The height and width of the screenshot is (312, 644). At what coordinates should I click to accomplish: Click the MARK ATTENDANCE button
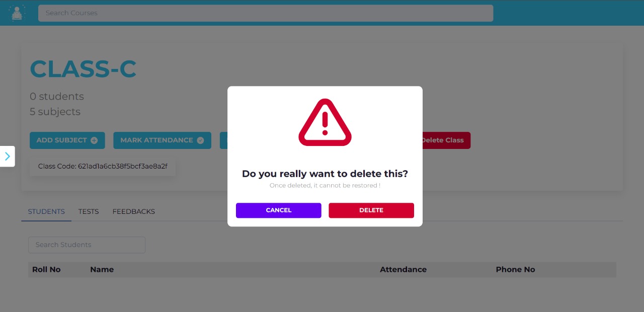click(162, 140)
